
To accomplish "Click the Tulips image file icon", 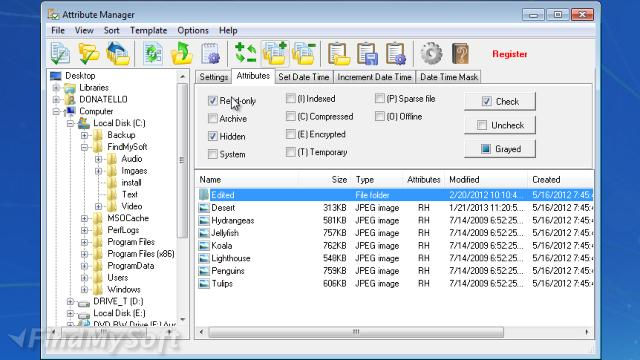I will pyautogui.click(x=204, y=283).
